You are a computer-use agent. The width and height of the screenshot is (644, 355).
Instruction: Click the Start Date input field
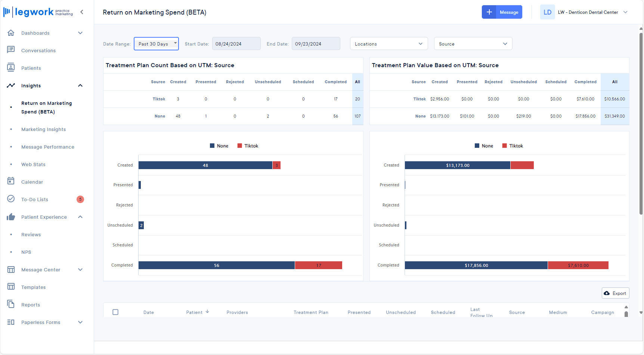(x=236, y=44)
